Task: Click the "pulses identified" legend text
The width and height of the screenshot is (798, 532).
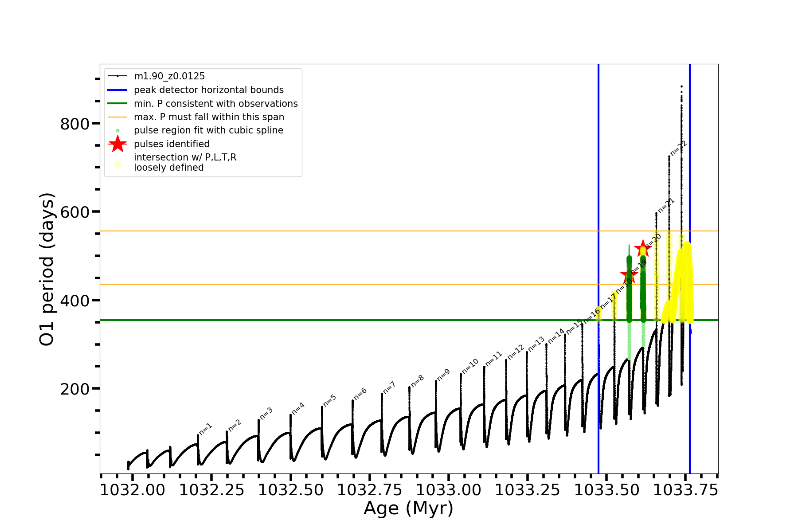Action: point(172,144)
